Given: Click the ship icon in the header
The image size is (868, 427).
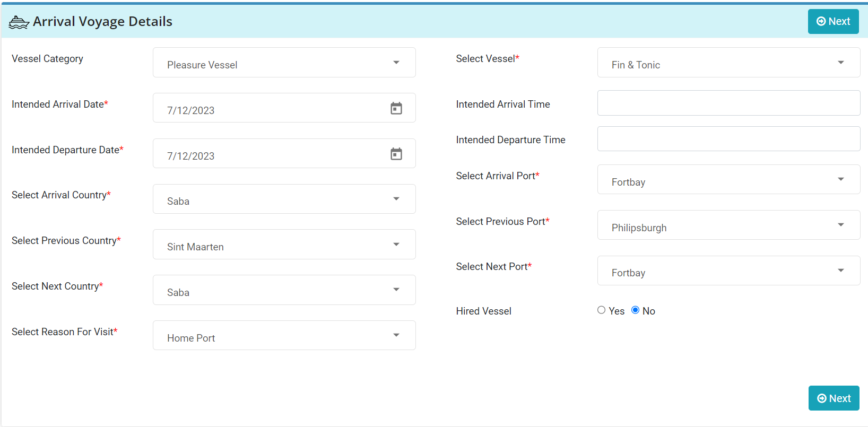Looking at the screenshot, I should [x=18, y=21].
